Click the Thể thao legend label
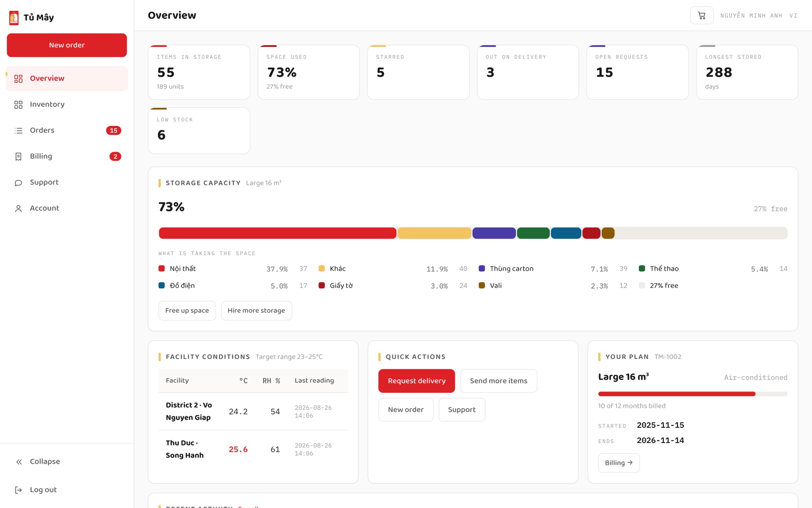Screen dimensions: 812x508 pyautogui.click(x=664, y=269)
